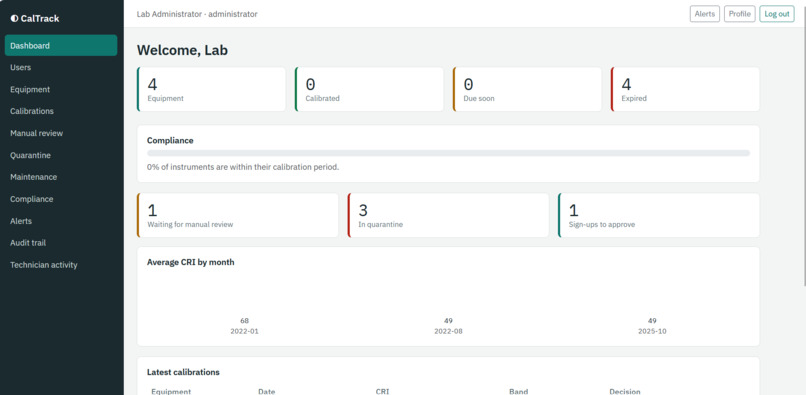Image resolution: width=806 pixels, height=395 pixels.
Task: Click the Compliance progress bar
Action: (x=448, y=153)
